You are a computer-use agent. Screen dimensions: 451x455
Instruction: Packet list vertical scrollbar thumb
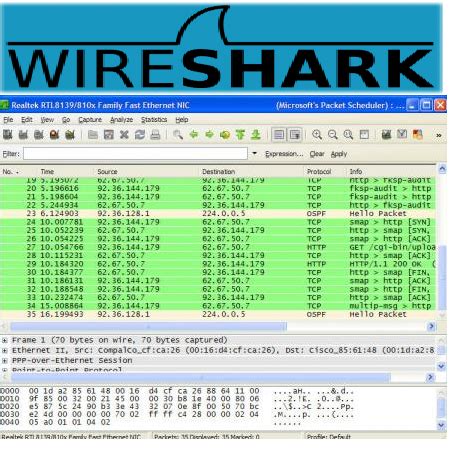click(442, 277)
